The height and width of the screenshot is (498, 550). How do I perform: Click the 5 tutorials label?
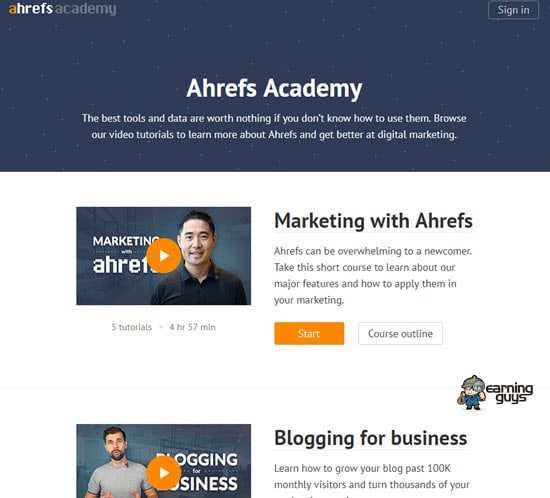[x=132, y=327]
